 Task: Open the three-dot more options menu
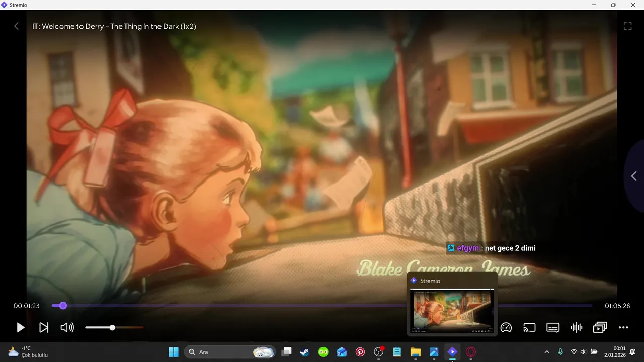[623, 328]
